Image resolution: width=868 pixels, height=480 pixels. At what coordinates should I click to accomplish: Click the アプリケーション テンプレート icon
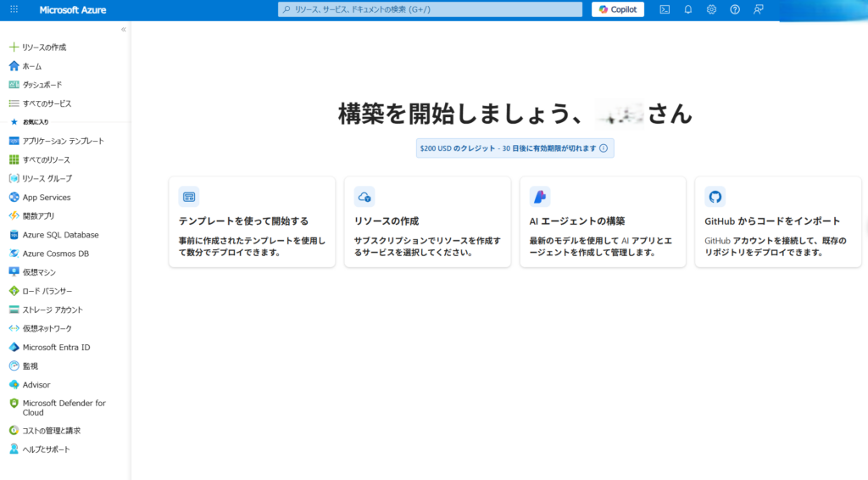pyautogui.click(x=14, y=141)
